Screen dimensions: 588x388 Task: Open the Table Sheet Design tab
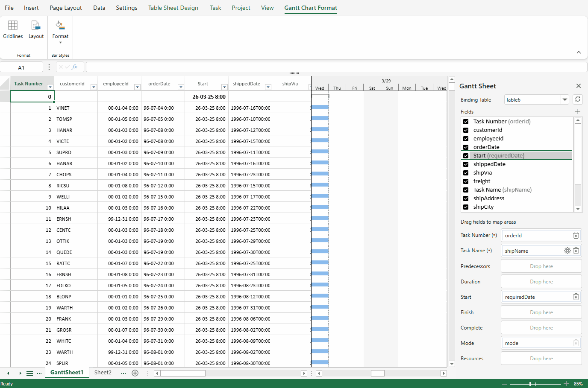click(x=173, y=8)
